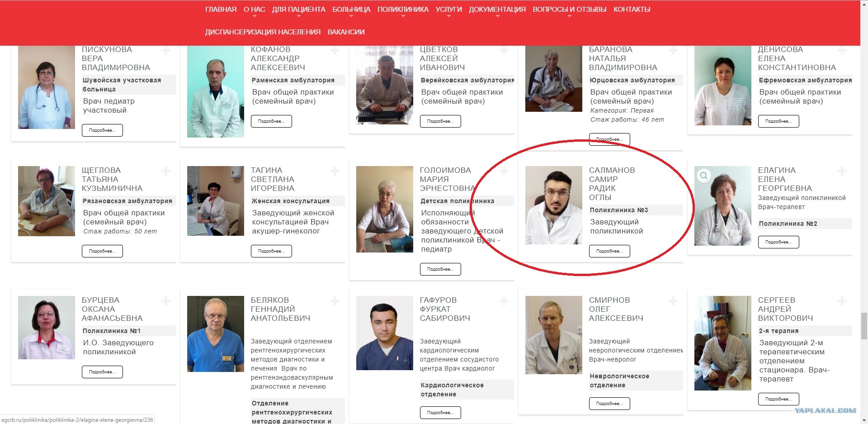Click Подробнее button under Салманов Самир
Image resolution: width=868 pixels, height=424 pixels.
[x=609, y=251]
